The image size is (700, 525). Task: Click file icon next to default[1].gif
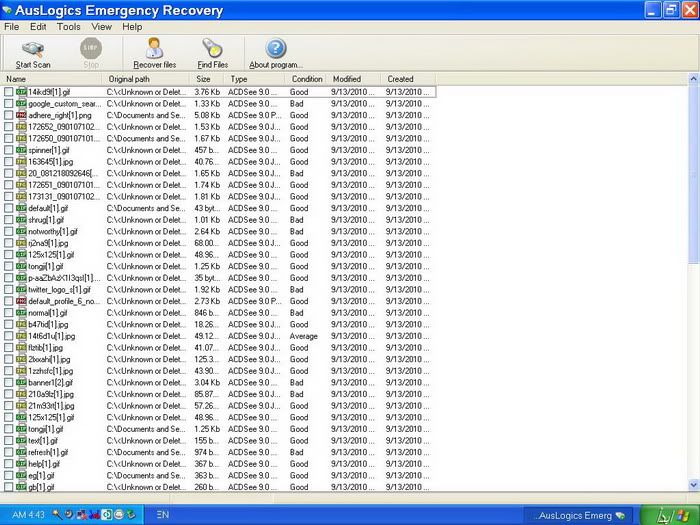coord(21,208)
